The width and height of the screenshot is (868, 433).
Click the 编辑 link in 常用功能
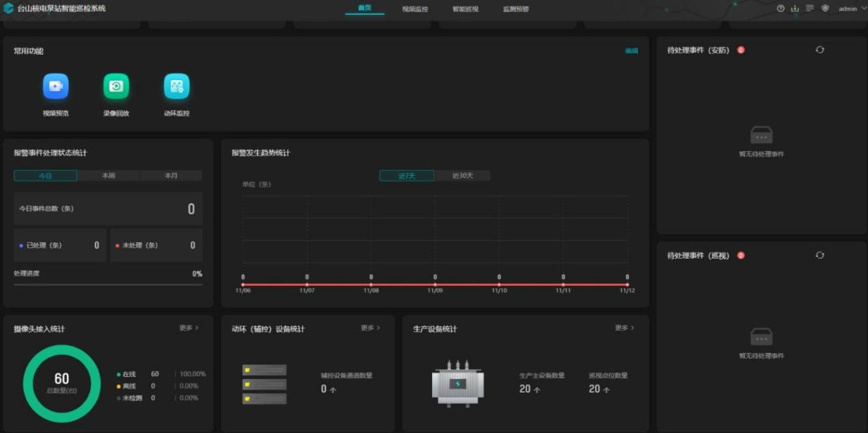(x=632, y=51)
